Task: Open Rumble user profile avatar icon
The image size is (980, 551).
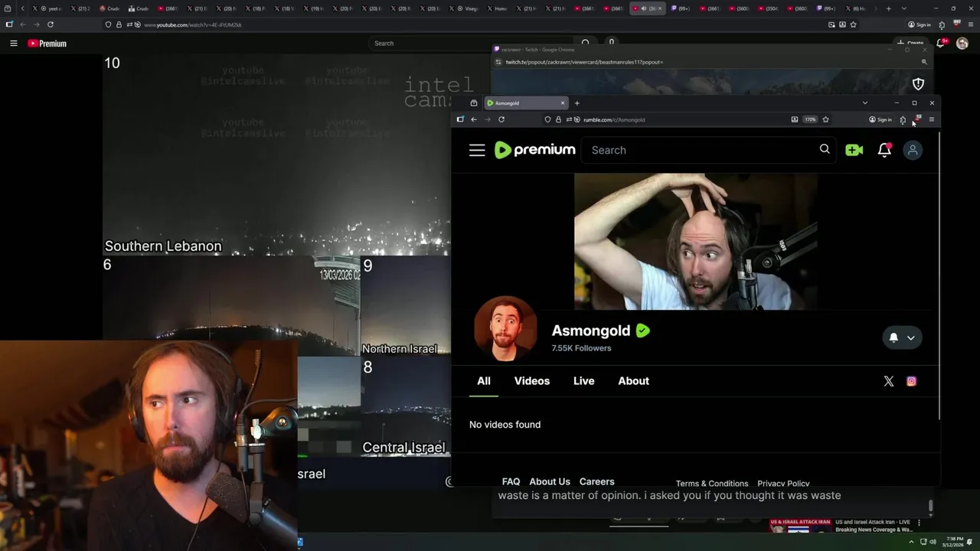Action: (913, 150)
